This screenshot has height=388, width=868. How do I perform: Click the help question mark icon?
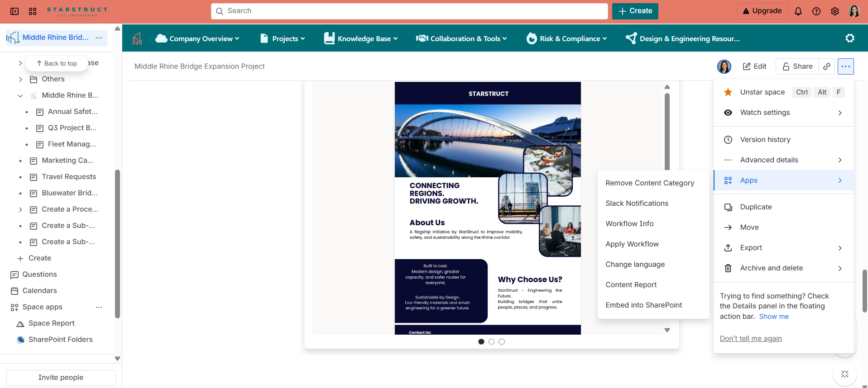[816, 11]
